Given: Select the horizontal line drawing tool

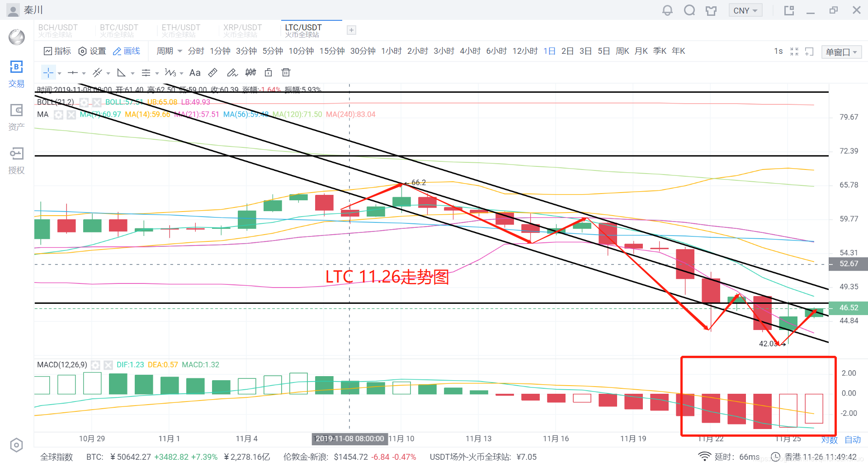Looking at the screenshot, I should (x=73, y=73).
